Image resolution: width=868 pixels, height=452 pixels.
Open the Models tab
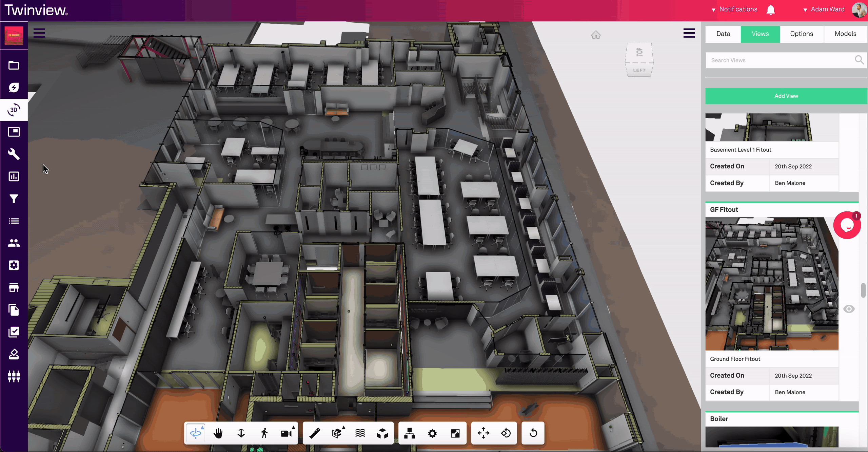tap(845, 34)
